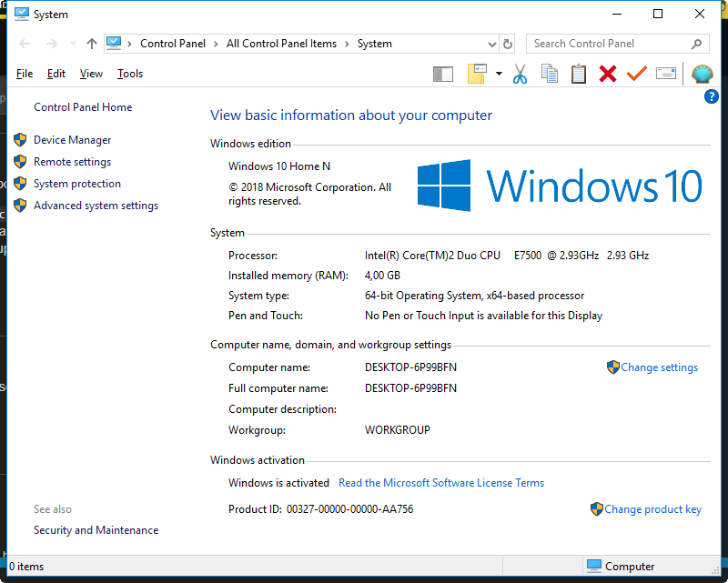
Task: Click the "Windows 10 Home N" edition text
Action: (x=279, y=166)
